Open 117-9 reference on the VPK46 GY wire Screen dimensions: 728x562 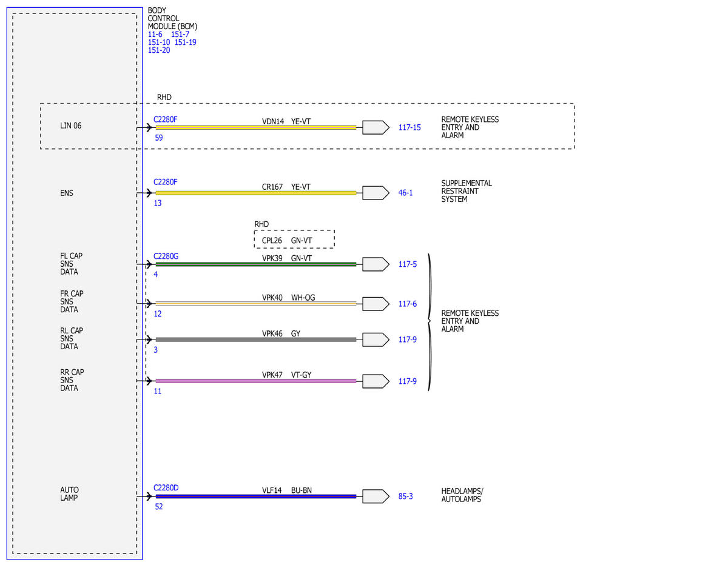tap(408, 340)
